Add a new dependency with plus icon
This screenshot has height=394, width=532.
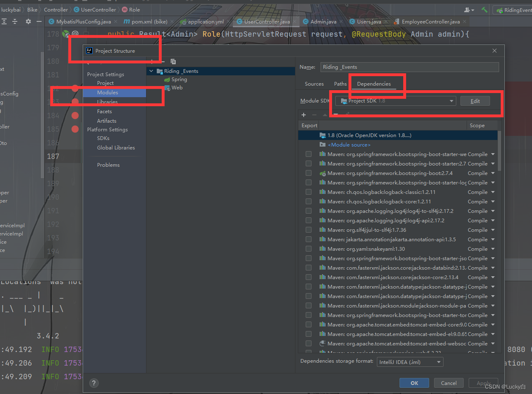click(304, 115)
